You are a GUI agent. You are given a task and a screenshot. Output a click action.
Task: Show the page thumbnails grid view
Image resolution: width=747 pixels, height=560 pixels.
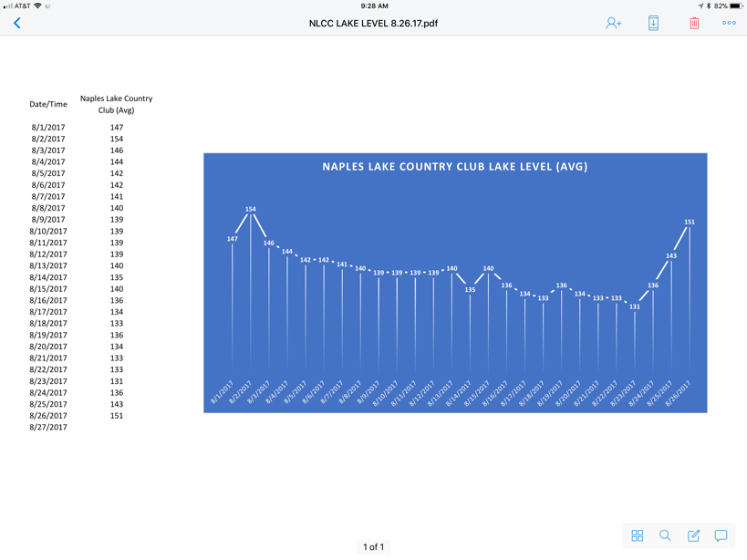coord(637,535)
